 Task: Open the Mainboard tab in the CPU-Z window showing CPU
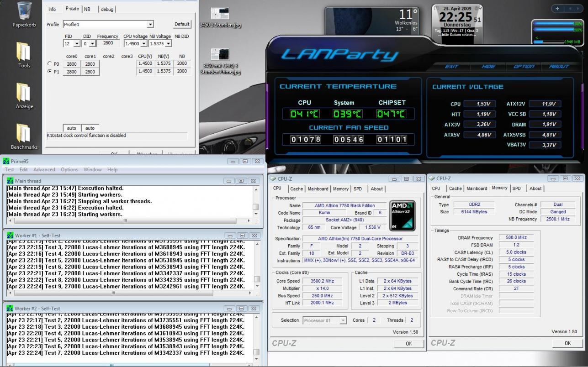point(318,189)
